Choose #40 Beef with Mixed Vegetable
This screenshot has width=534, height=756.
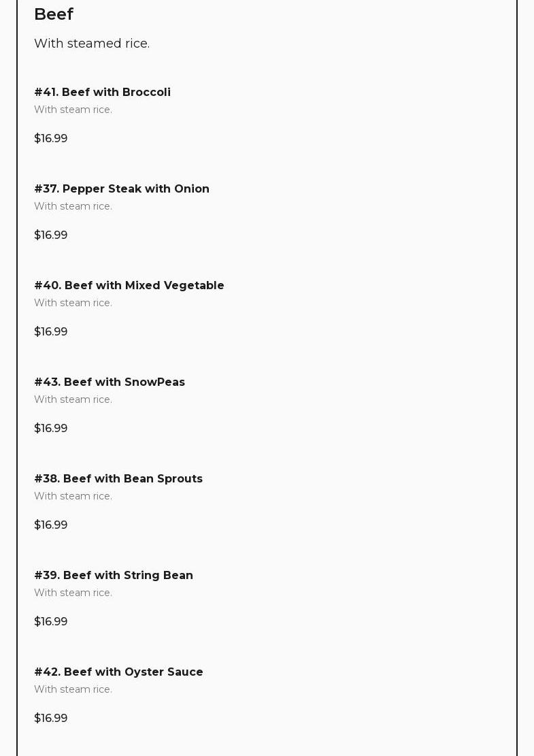point(129,285)
